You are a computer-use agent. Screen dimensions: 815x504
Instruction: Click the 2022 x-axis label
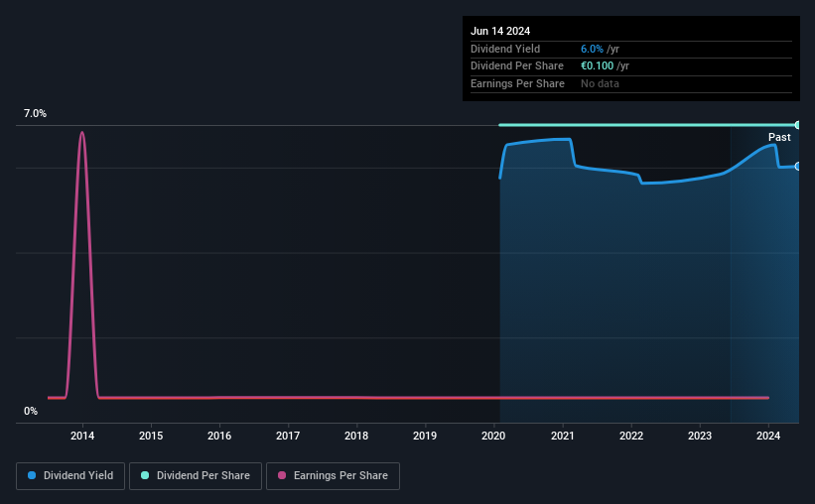click(631, 436)
